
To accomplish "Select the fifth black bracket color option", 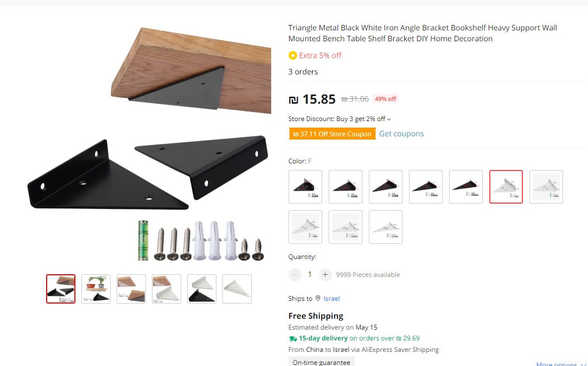I will 466,187.
